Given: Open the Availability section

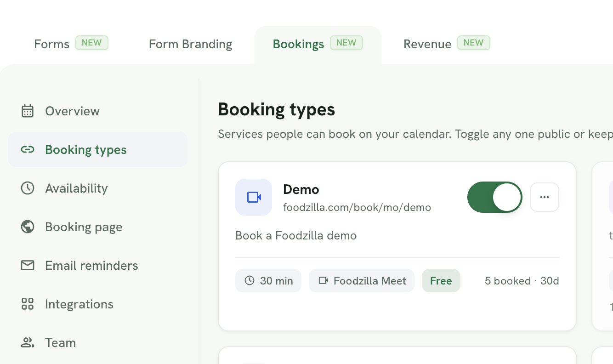Looking at the screenshot, I should tap(98, 188).
